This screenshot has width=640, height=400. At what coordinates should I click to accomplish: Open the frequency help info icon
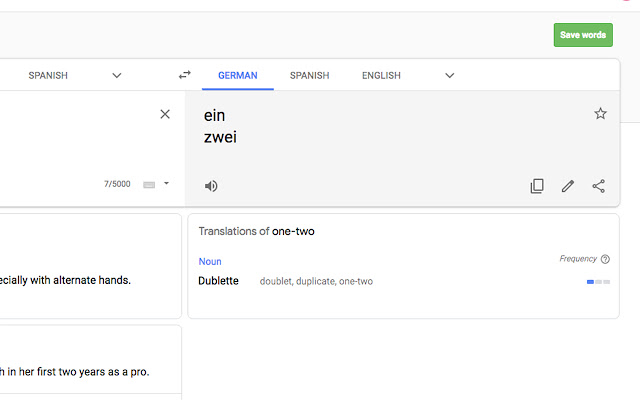605,259
